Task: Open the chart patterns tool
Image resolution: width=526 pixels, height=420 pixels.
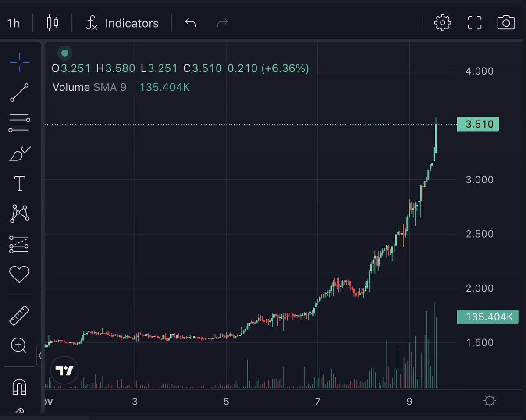Action: [x=20, y=214]
